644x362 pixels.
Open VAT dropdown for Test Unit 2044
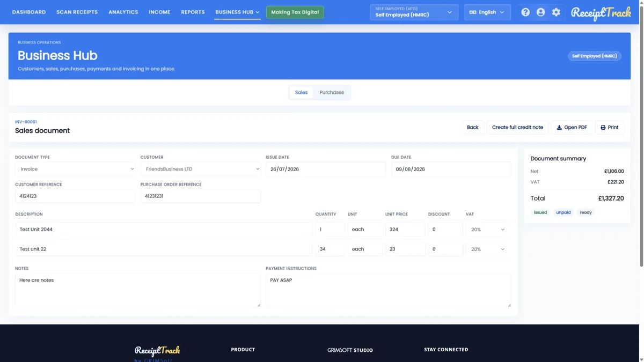click(487, 230)
